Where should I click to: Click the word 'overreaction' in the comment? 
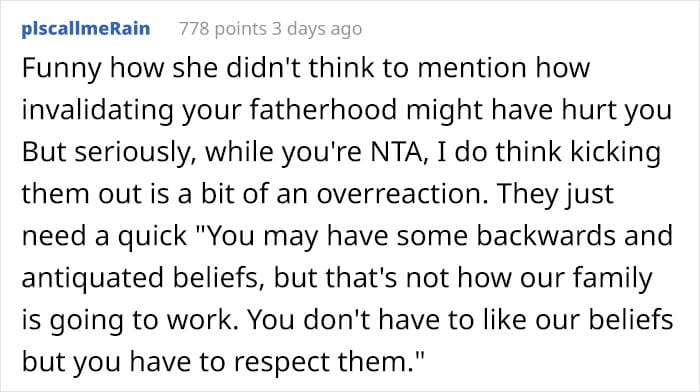pos(402,194)
